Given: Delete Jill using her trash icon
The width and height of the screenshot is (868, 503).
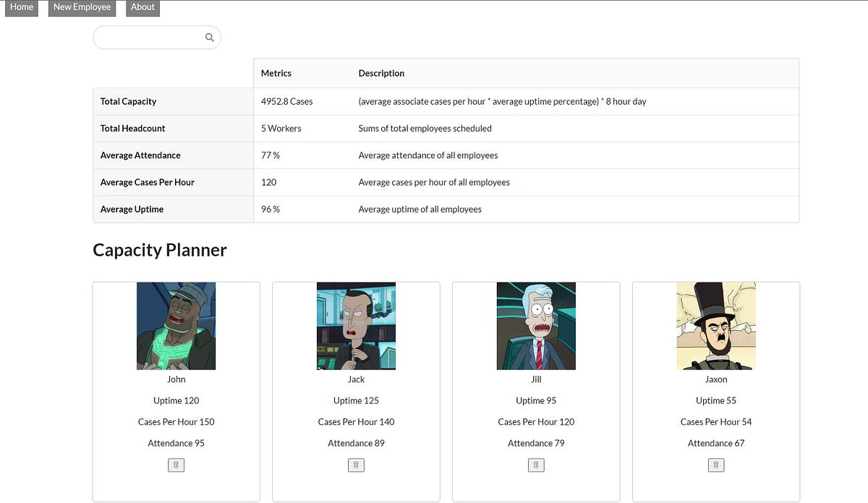Looking at the screenshot, I should (535, 465).
